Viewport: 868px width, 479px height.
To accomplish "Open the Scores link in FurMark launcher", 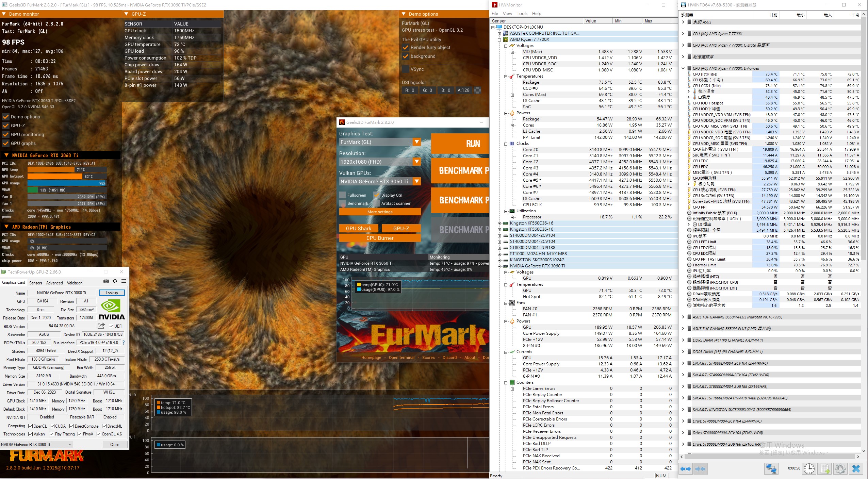I will click(428, 357).
